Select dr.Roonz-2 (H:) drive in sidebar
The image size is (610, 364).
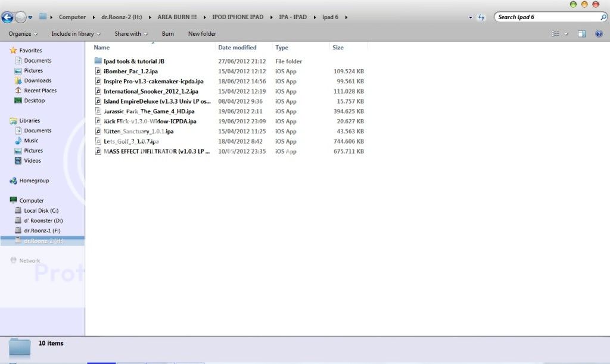[42, 241]
